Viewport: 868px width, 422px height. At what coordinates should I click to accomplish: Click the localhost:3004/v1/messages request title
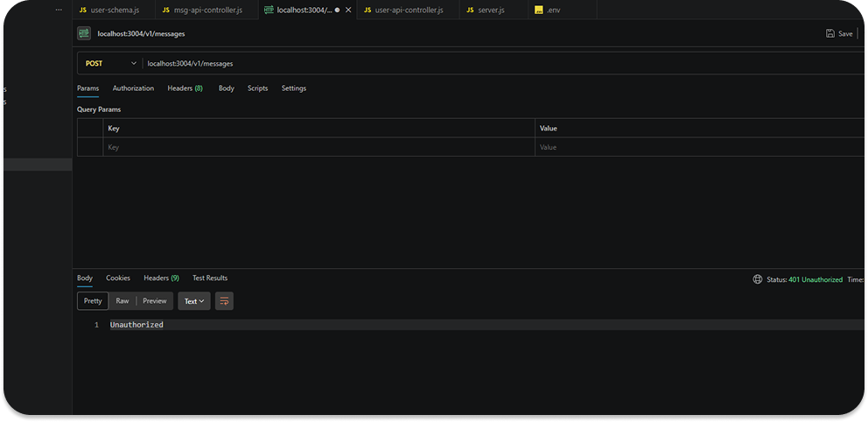click(x=141, y=34)
